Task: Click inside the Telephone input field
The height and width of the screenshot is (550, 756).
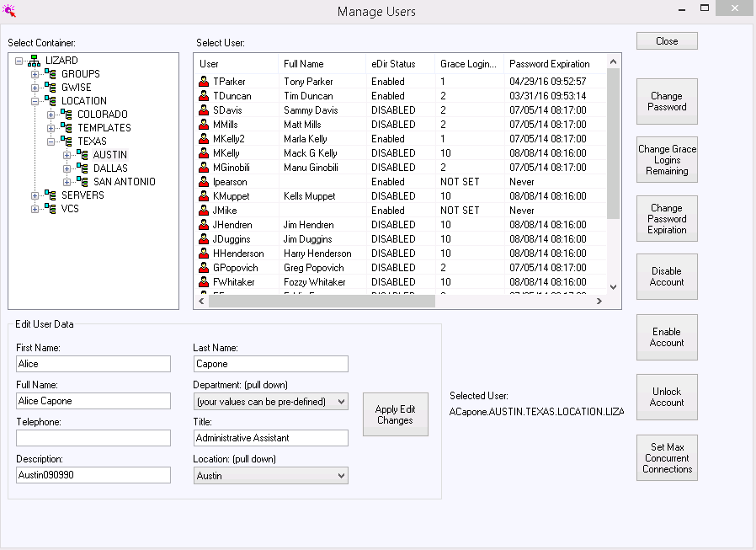Action: point(93,436)
